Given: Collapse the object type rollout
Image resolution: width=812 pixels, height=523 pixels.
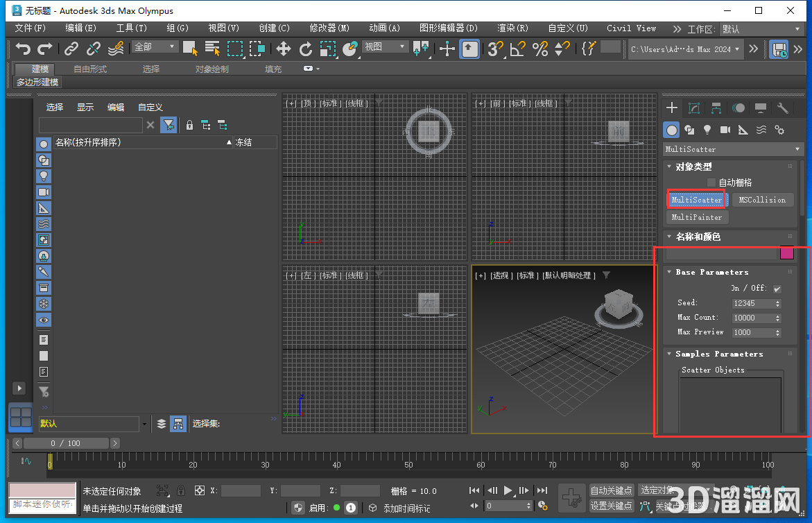Looking at the screenshot, I should 670,166.
